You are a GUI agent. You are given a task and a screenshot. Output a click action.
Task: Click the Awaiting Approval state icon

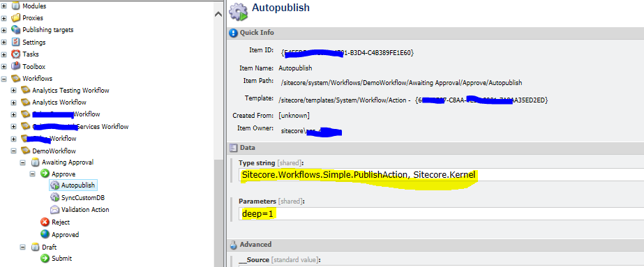[x=36, y=162]
